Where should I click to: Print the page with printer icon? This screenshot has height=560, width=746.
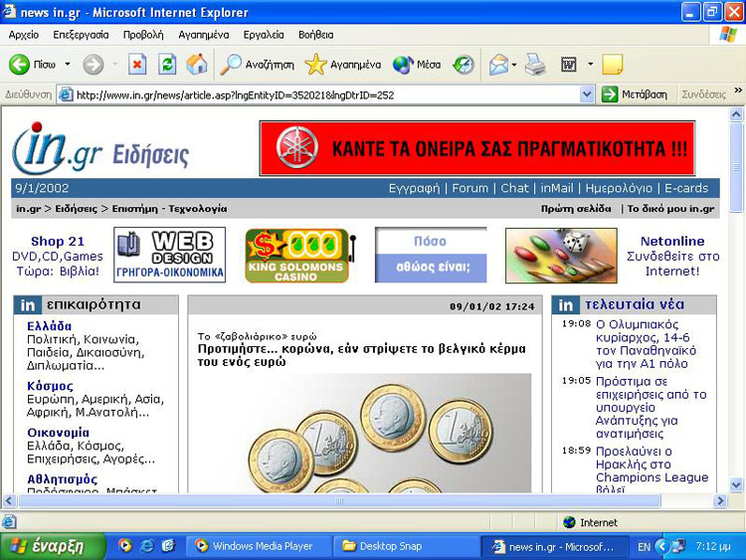click(535, 65)
